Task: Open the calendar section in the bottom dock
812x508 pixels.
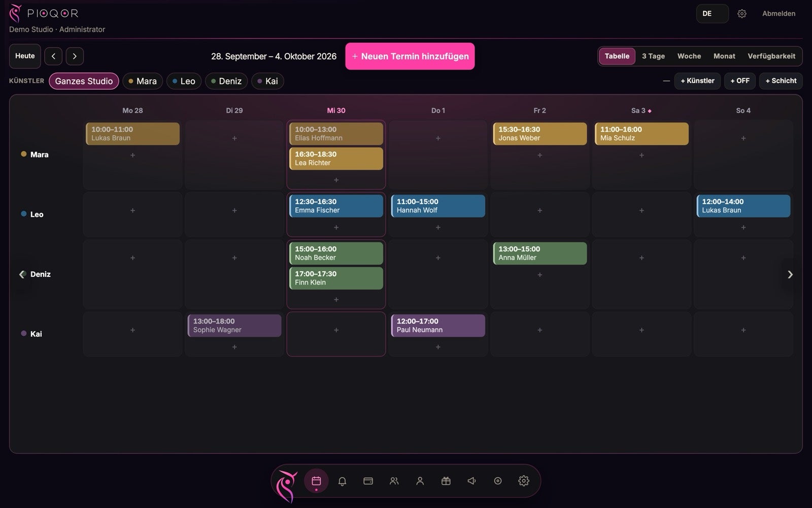Action: 316,481
